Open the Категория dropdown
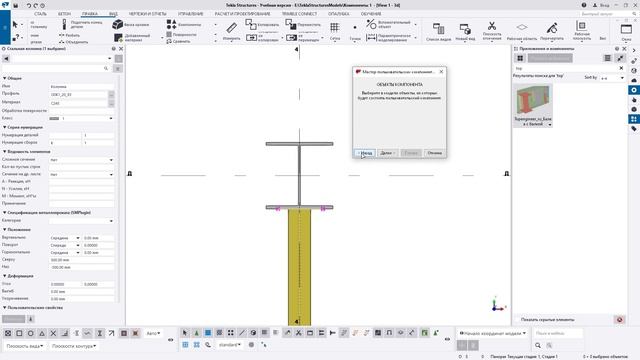This screenshot has height=360, width=640. pyautogui.click(x=81, y=221)
